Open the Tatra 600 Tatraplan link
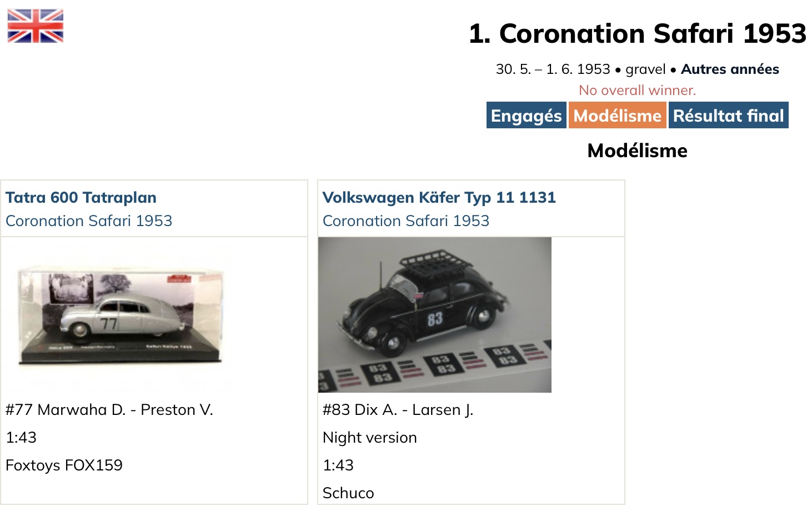The height and width of the screenshot is (526, 812). click(x=81, y=197)
